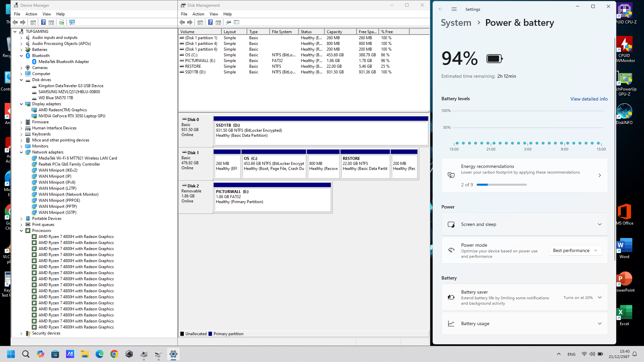Open Excel desktop shortcut
644x362 pixels.
tap(625, 315)
